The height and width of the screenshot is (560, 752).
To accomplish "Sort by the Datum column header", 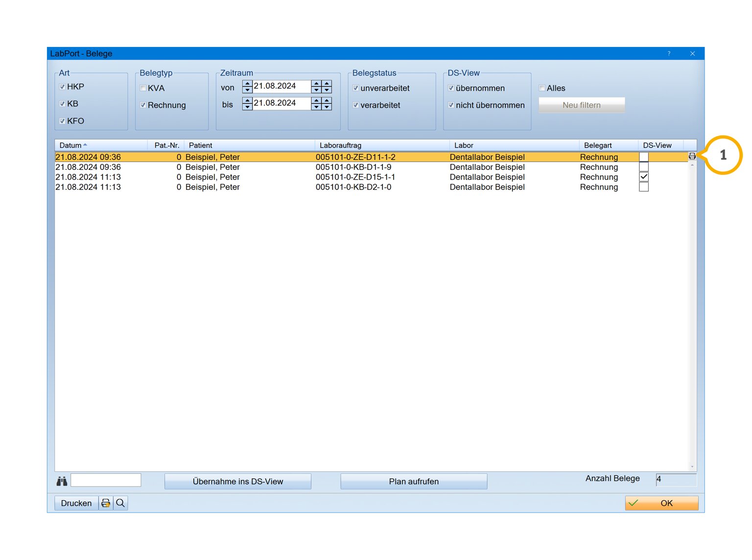I will pyautogui.click(x=101, y=145).
